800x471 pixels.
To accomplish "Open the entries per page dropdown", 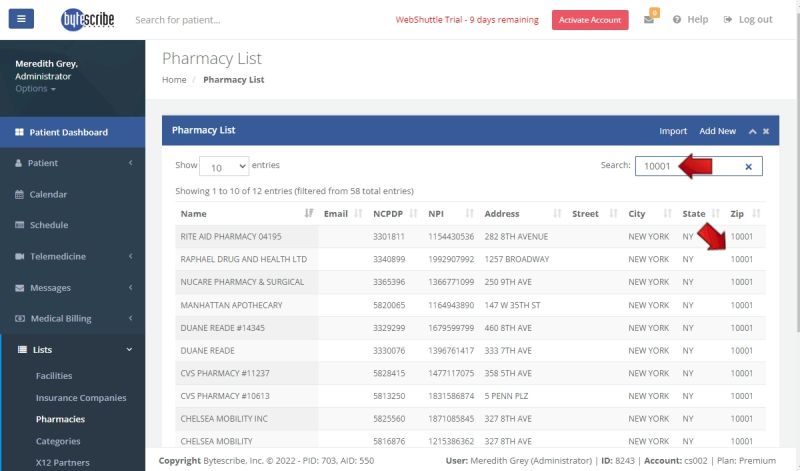I will (x=224, y=166).
